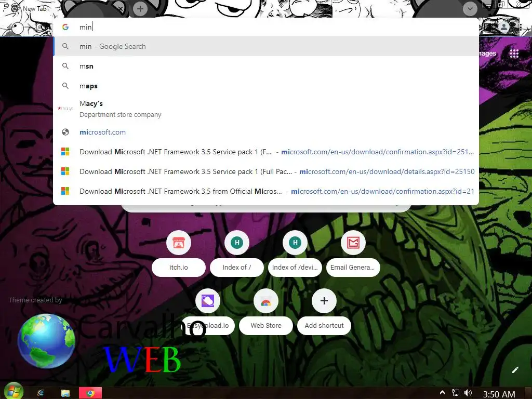This screenshot has width=532, height=399.
Task: Click the Google G icon in omnibox
Action: [65, 27]
